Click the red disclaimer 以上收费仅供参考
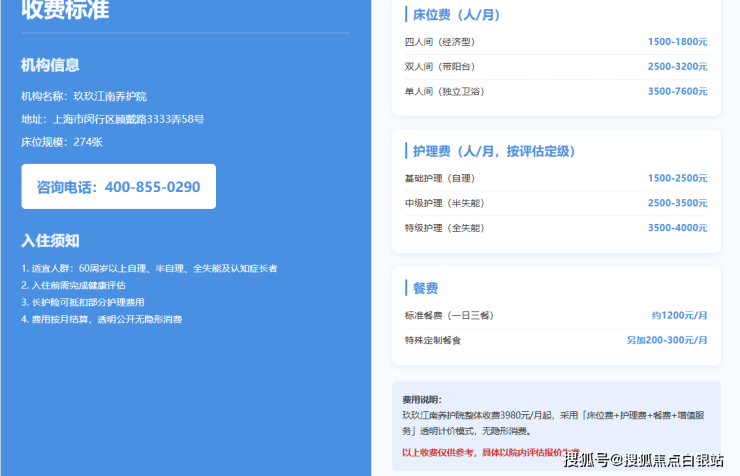 [491, 452]
